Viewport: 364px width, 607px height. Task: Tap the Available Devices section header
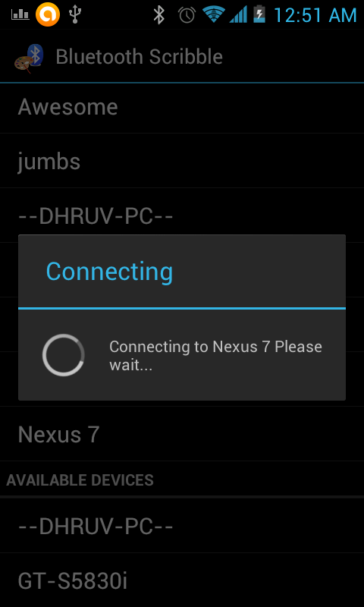coord(80,480)
